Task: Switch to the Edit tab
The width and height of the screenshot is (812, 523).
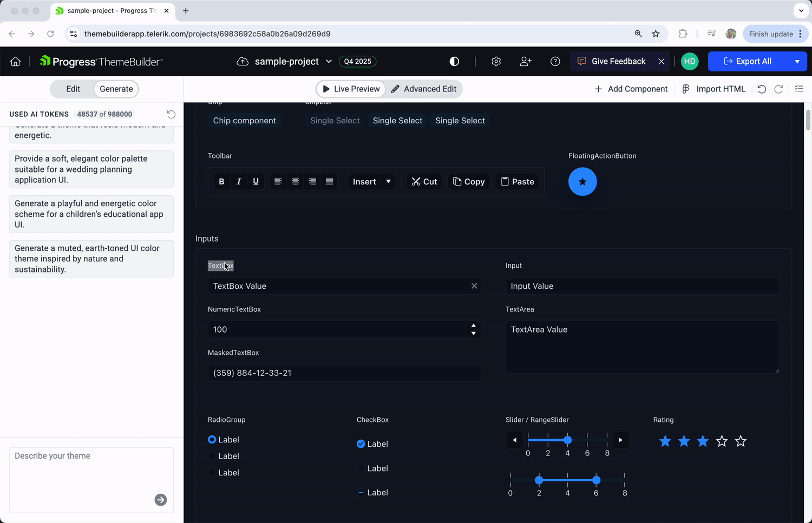Action: tap(73, 89)
